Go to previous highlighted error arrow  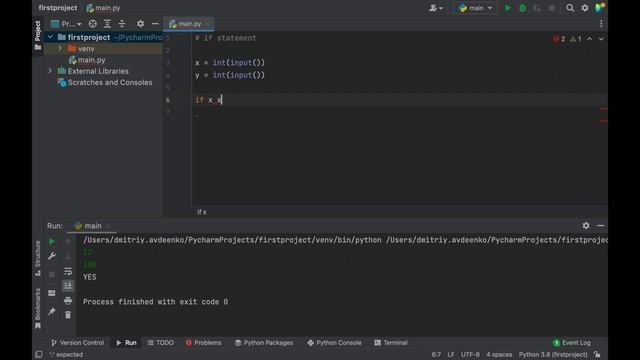589,39
